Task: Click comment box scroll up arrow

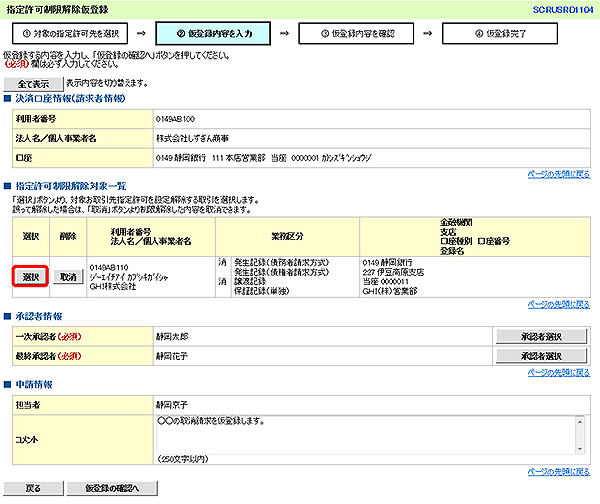Action: point(580,422)
